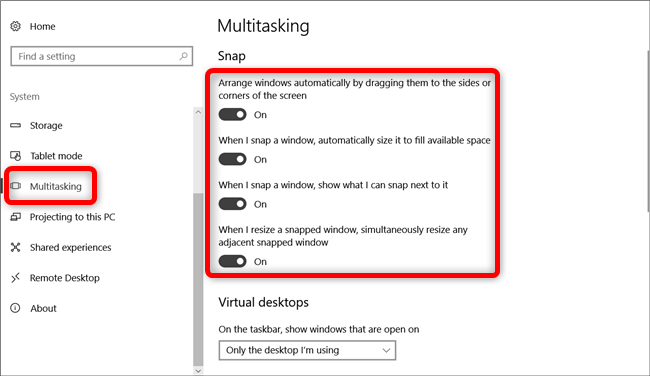Click the Find a setting search box
Image resolution: width=650 pixels, height=376 pixels.
click(102, 56)
